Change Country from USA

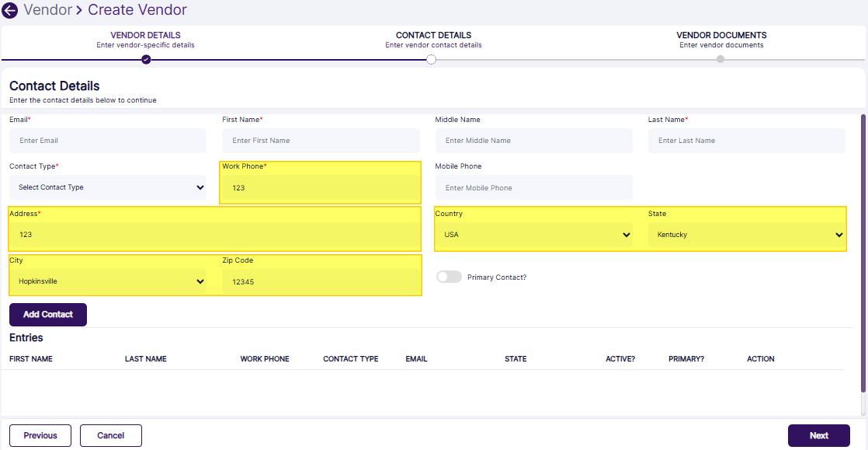[x=534, y=234]
